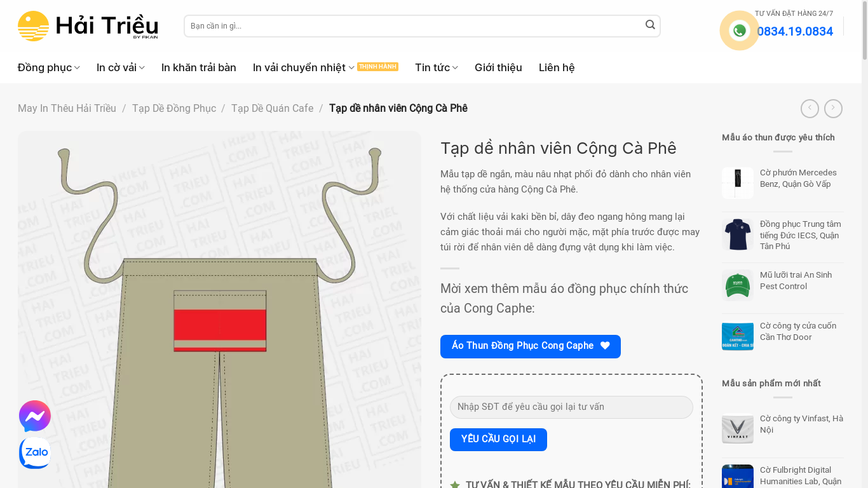Open Cờ Fulbright Digital Humanities Lab link
Screen dimensions: 868x488
click(801, 476)
